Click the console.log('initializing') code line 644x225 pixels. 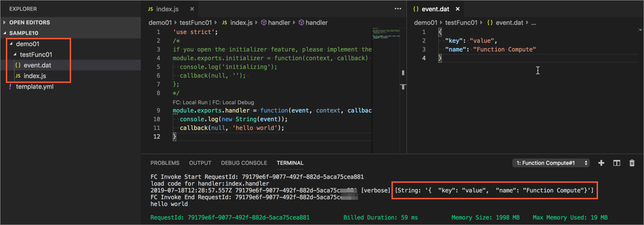tap(228, 67)
